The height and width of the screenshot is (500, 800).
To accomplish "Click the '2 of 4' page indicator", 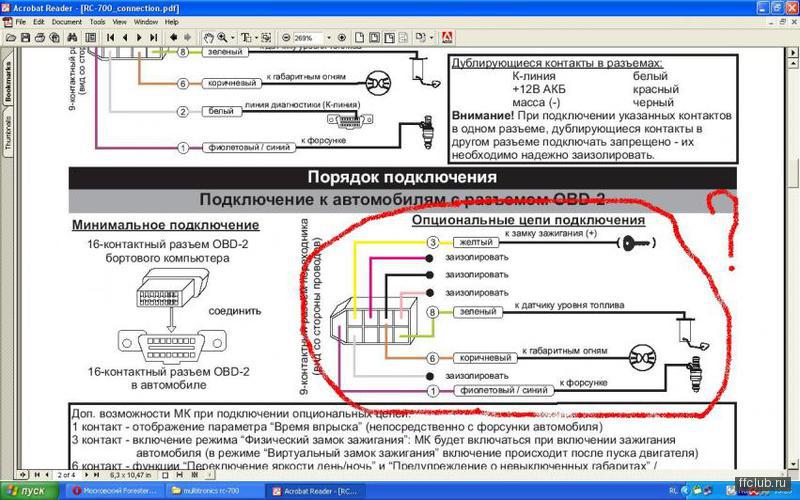I will [66, 474].
